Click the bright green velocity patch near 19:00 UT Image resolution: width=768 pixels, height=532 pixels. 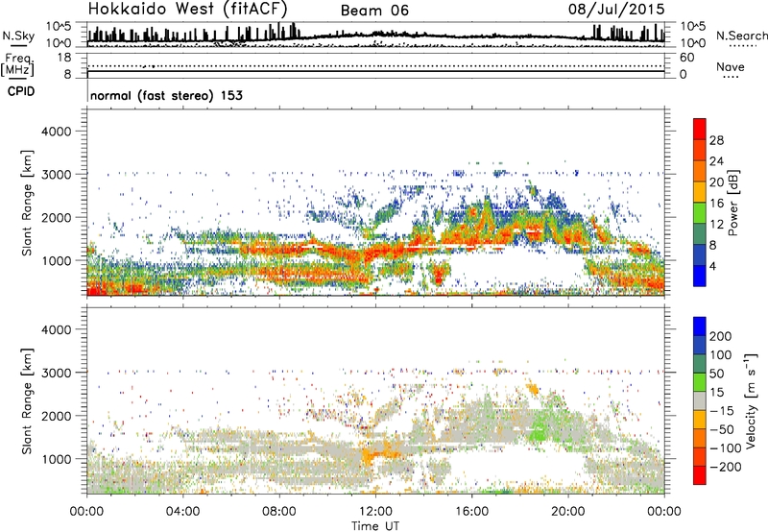point(540,428)
